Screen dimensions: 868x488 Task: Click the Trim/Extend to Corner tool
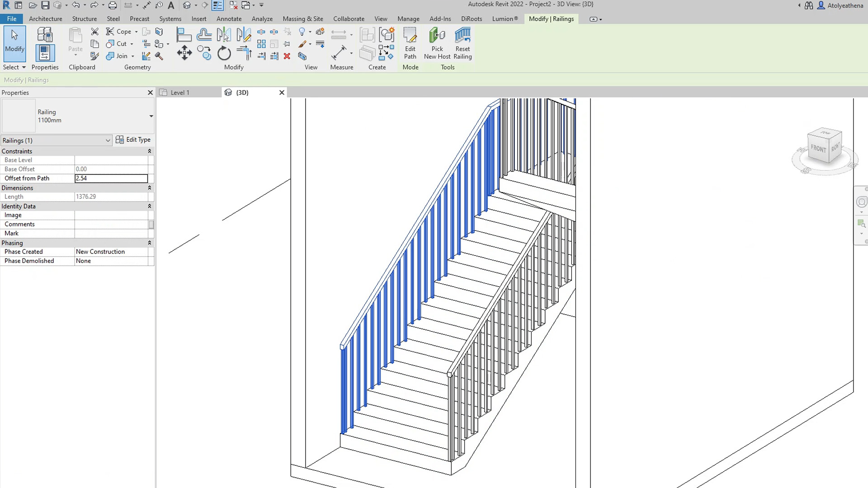click(244, 53)
